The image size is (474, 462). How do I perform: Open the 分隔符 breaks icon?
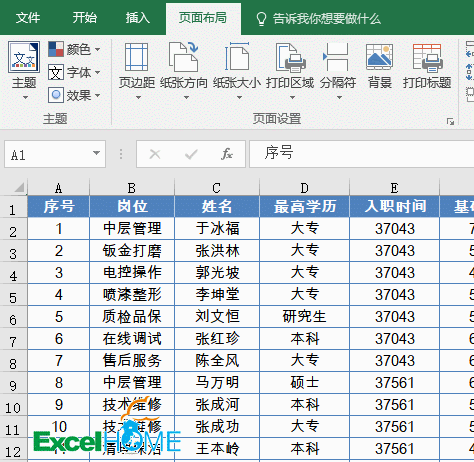coord(336,57)
